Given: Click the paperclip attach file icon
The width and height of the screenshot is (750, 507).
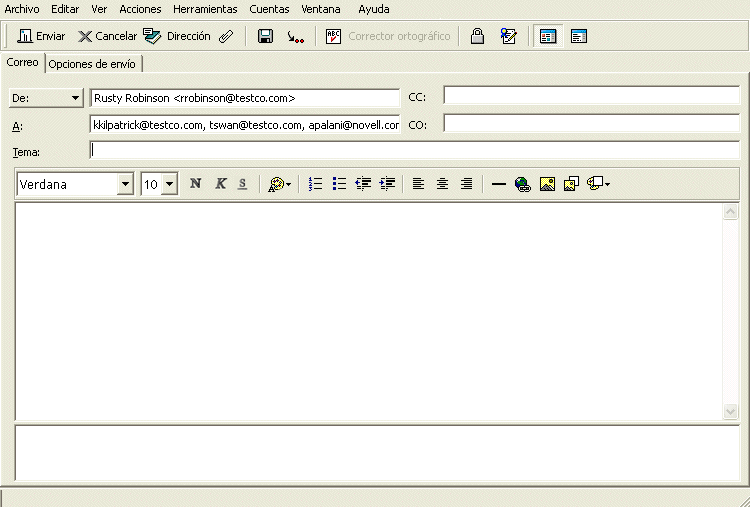Looking at the screenshot, I should tap(226, 36).
